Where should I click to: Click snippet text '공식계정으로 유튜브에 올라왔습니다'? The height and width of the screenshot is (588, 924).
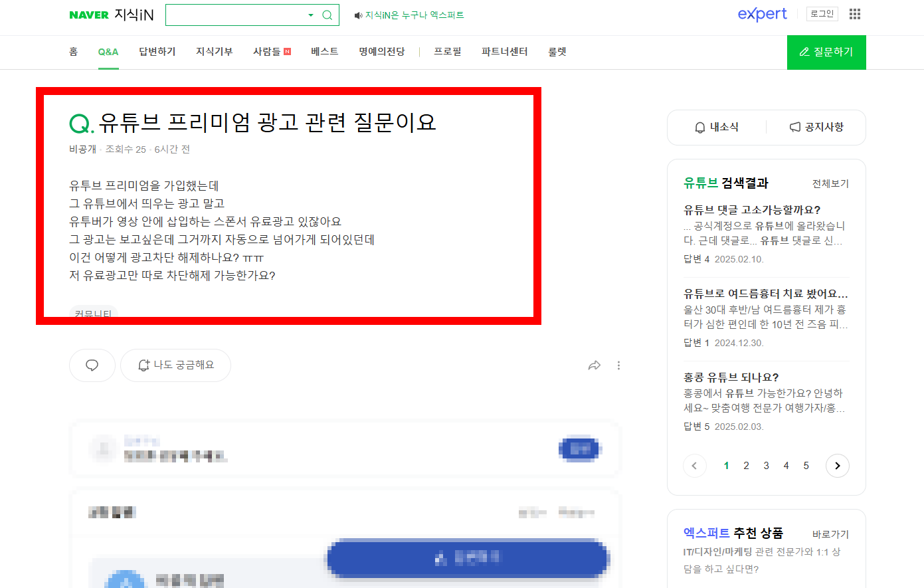765,233
